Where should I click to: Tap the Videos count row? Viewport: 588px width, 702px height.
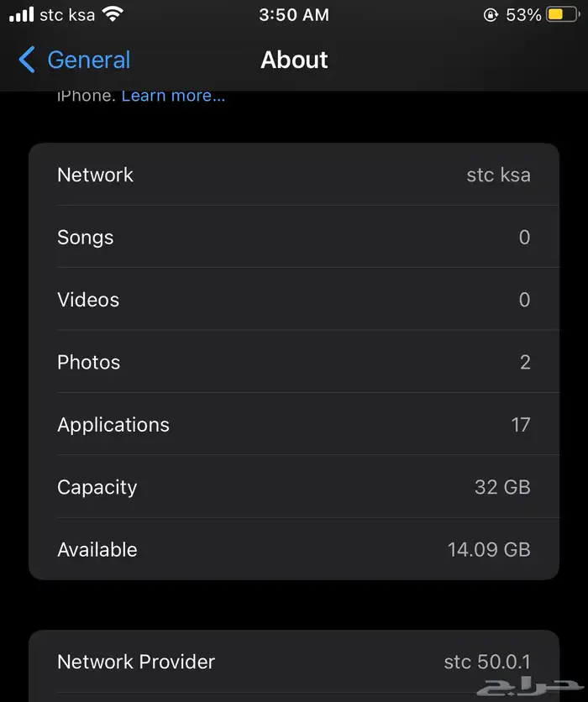(294, 300)
